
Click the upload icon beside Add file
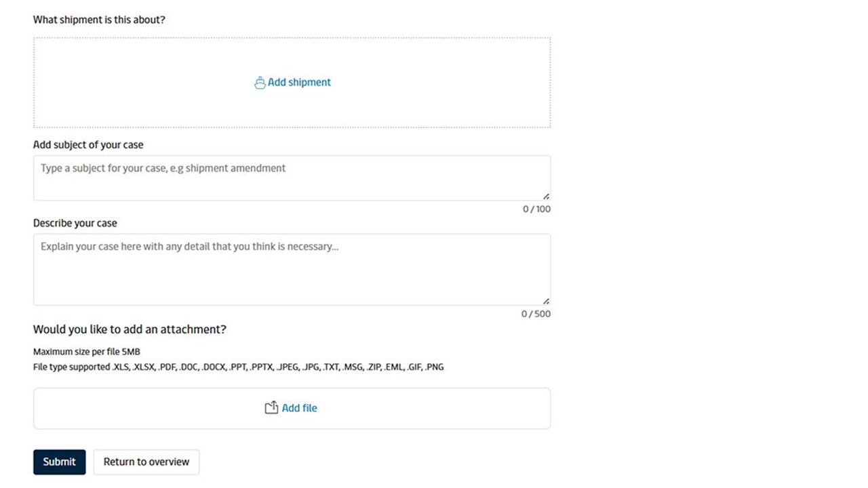point(271,407)
